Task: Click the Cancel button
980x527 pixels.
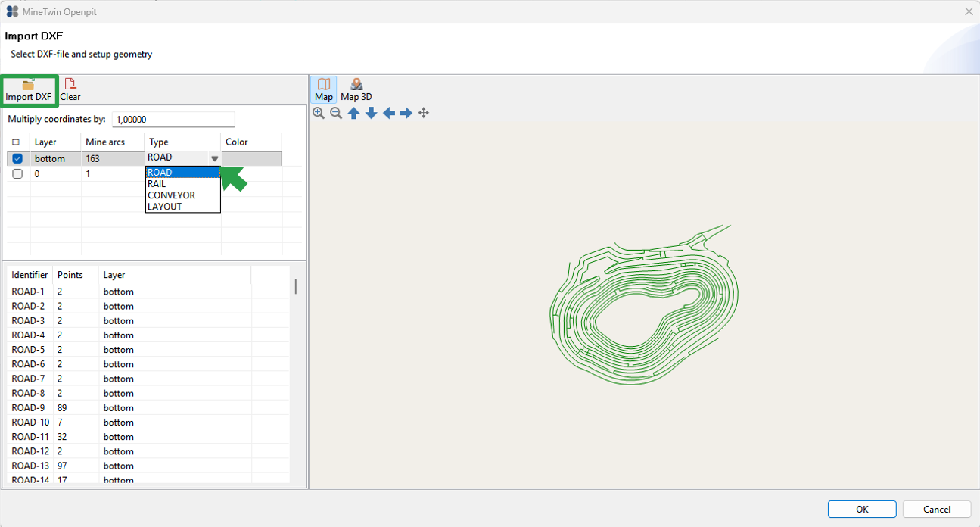Action: (937, 510)
